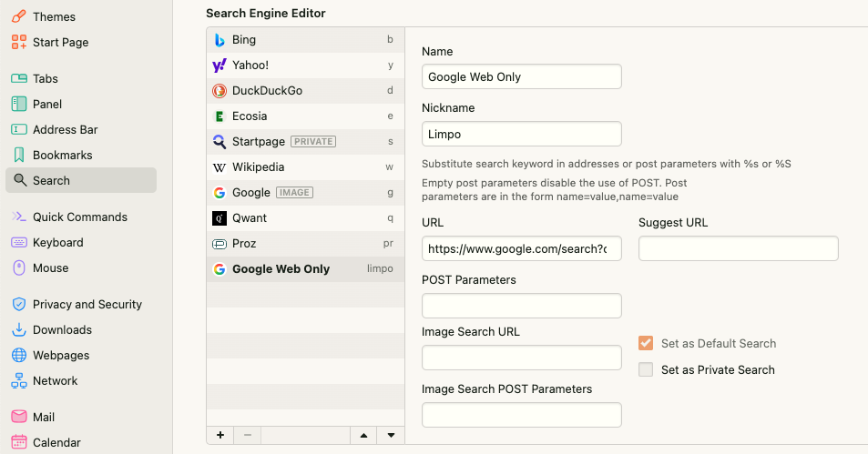Remove search engine with the minus button

[247, 436]
